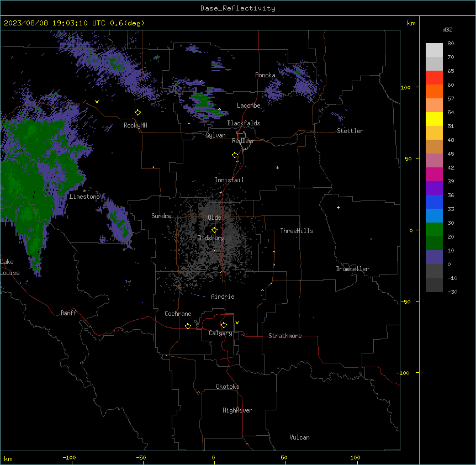This screenshot has width=476, height=465.
Task: Select the indigo 10–0 dBZ legend swatch
Action: pos(434,257)
